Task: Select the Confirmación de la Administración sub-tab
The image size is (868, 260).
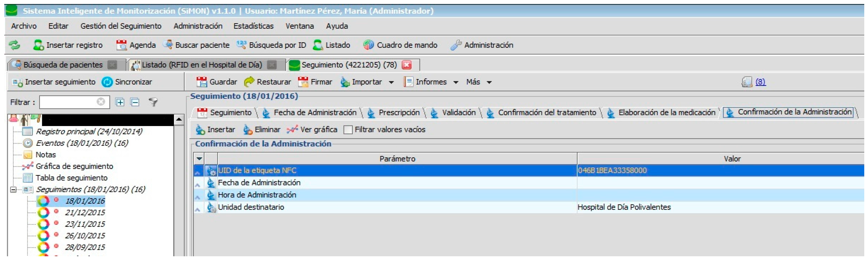Action: (788, 112)
